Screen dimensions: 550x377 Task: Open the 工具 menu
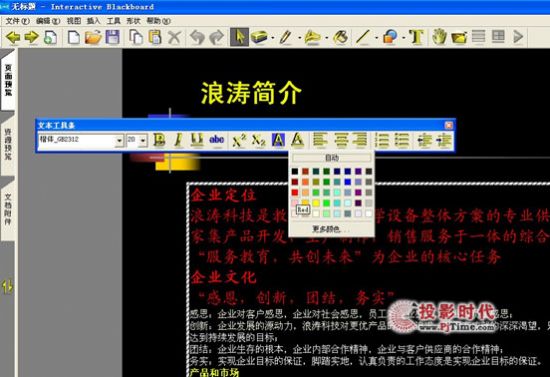click(113, 21)
